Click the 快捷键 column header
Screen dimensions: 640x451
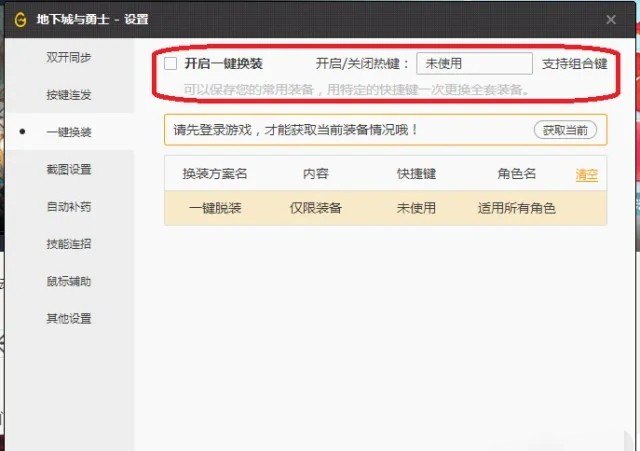[416, 174]
